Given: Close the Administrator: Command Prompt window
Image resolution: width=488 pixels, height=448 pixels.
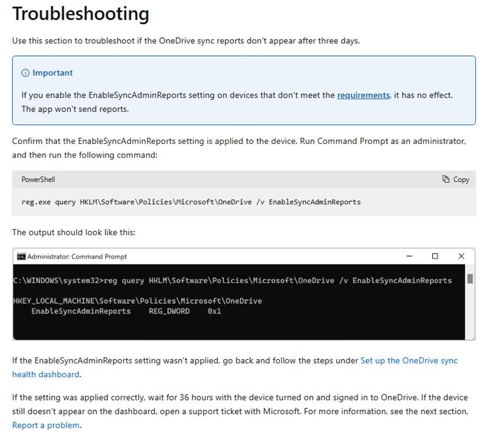Looking at the screenshot, I should pyautogui.click(x=461, y=256).
